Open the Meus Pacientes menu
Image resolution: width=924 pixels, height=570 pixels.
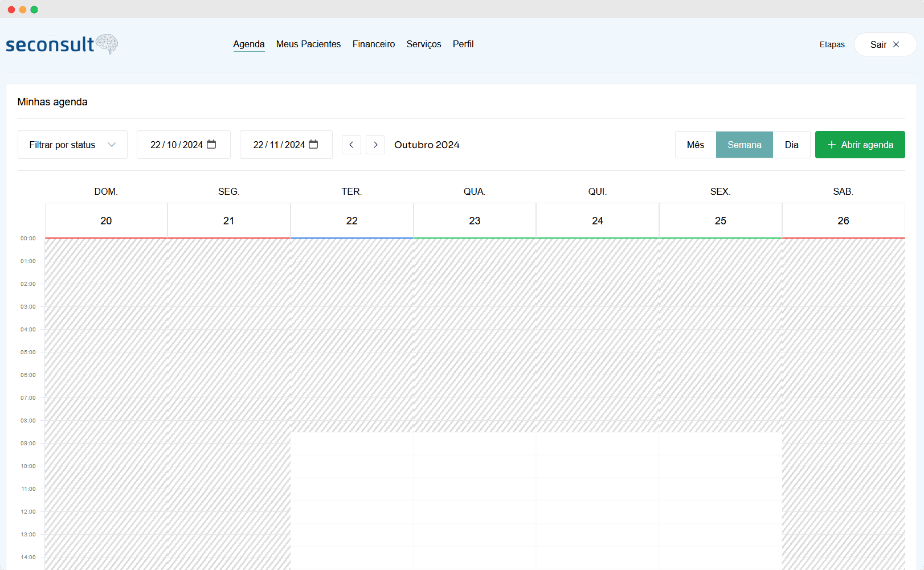[308, 44]
